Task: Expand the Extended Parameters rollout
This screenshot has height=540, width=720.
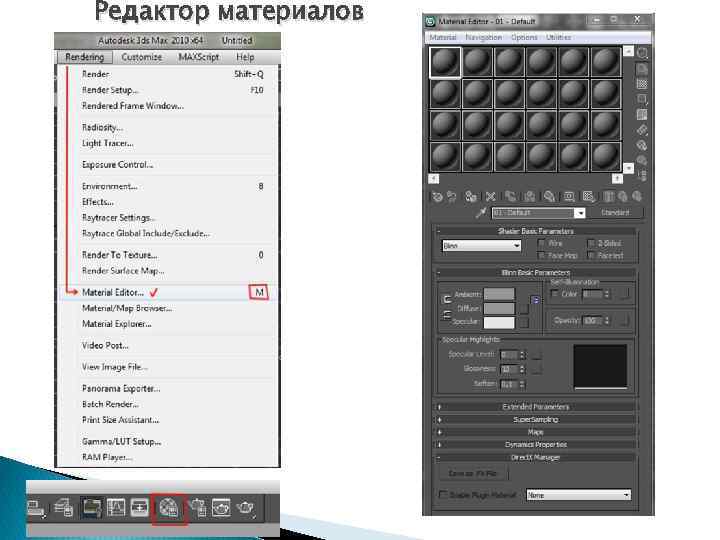Action: coord(536,407)
